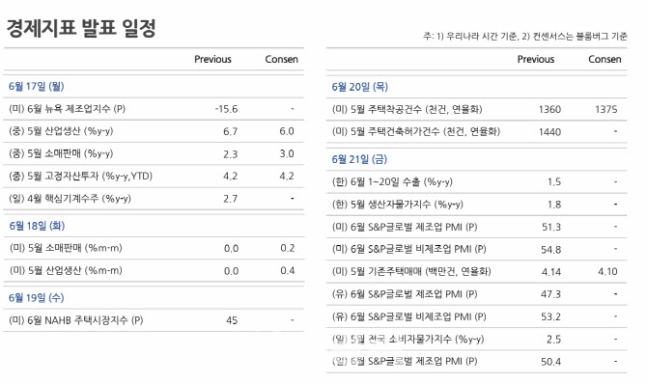Click the (일) 4월 핵심기계수주 row label
Viewport: 647px width, 384px height.
(70, 198)
